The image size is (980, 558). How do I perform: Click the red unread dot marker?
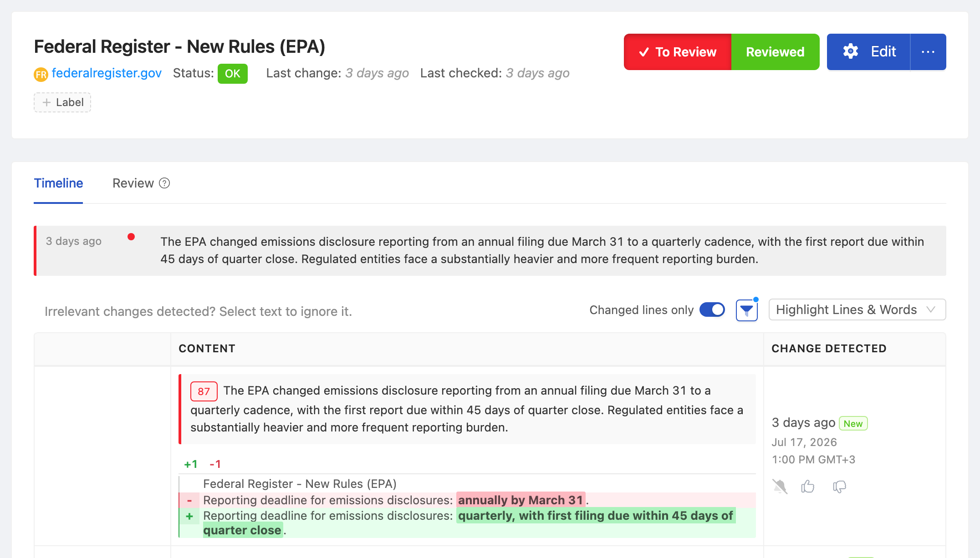pos(131,237)
